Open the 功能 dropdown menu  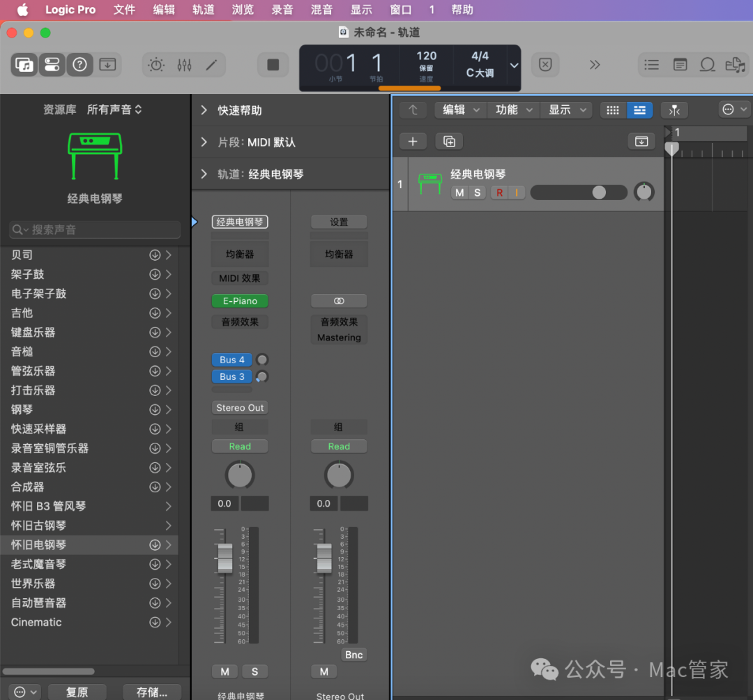[x=514, y=110]
